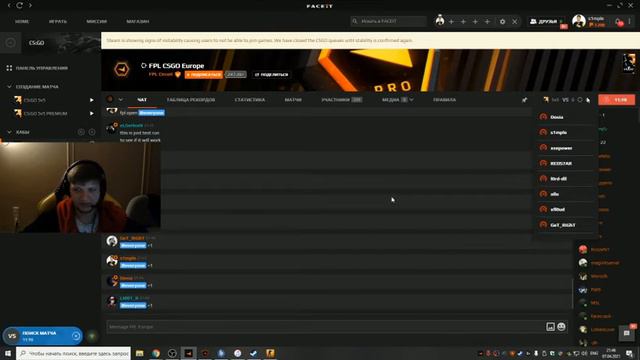Open the МИССИИ menu item

click(97, 21)
